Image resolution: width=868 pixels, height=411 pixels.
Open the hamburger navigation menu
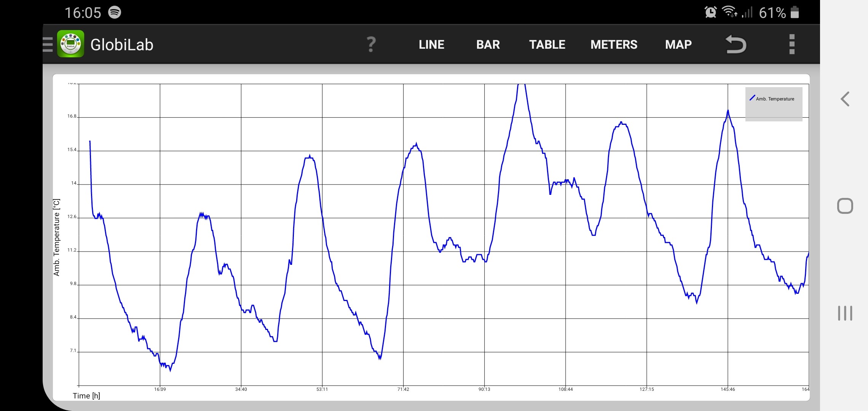[48, 45]
